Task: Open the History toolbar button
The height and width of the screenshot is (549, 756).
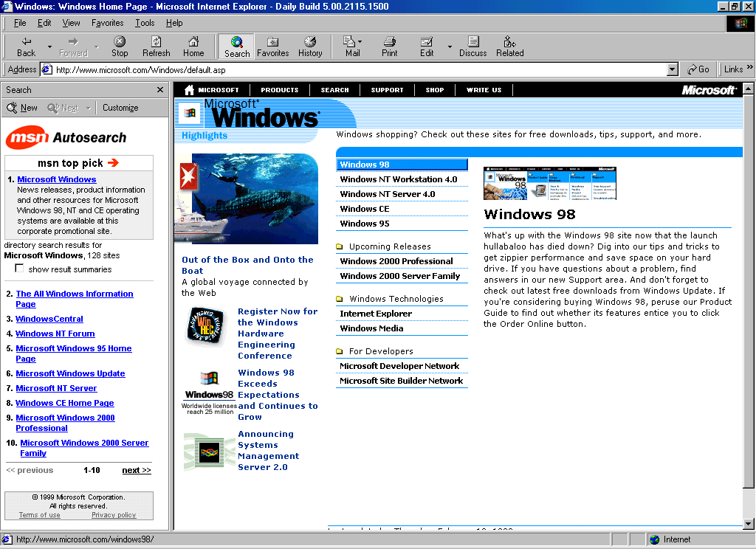Action: tap(310, 46)
